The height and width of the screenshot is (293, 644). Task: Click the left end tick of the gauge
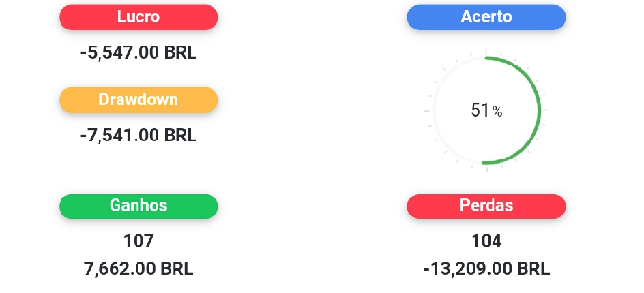click(427, 110)
